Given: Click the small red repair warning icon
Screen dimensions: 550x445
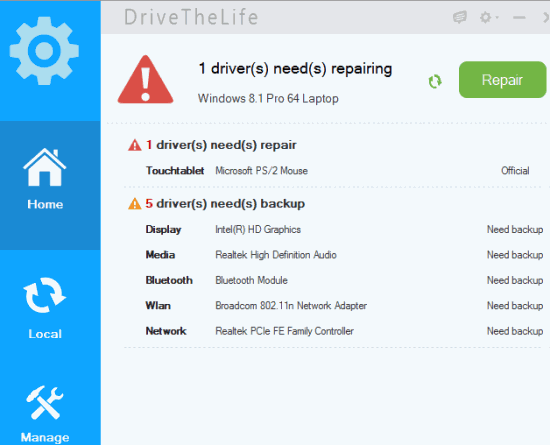Looking at the screenshot, I should tap(135, 145).
